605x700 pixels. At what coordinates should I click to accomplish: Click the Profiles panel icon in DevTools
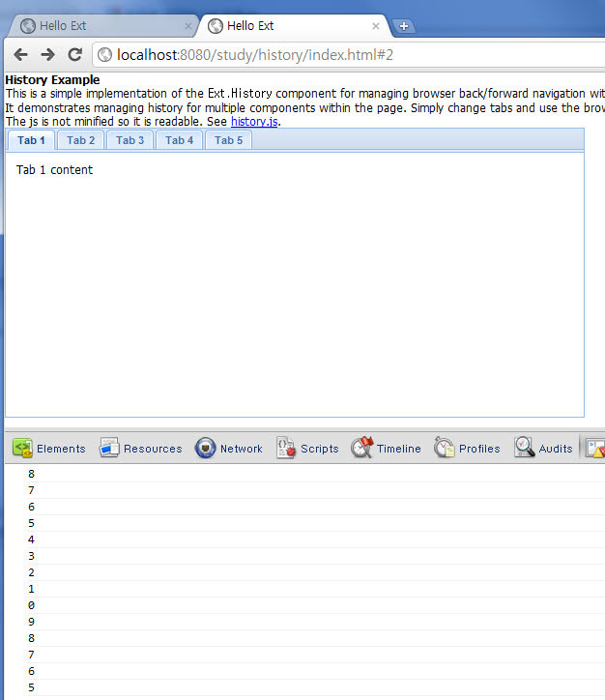click(x=444, y=448)
